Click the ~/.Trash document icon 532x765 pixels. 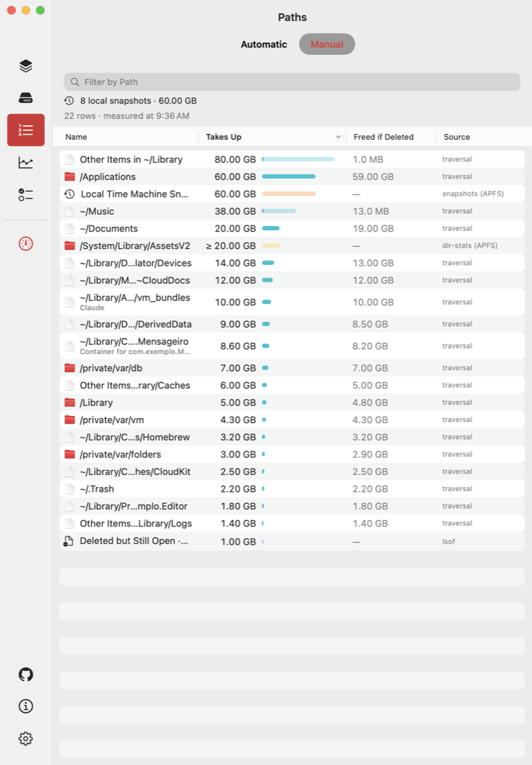point(70,489)
